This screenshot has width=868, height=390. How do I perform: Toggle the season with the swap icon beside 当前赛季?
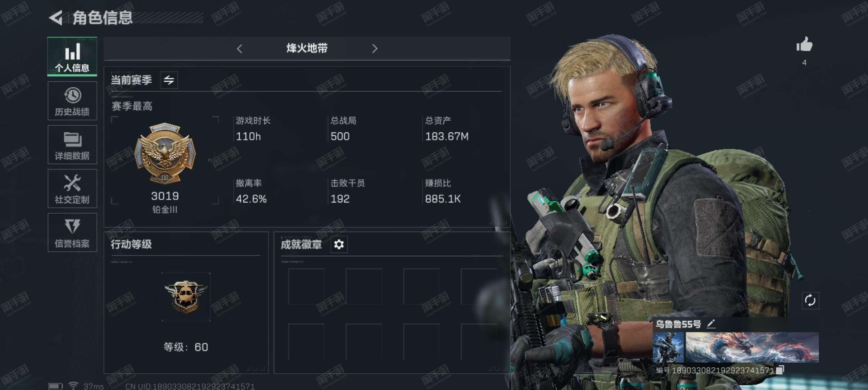coord(169,80)
